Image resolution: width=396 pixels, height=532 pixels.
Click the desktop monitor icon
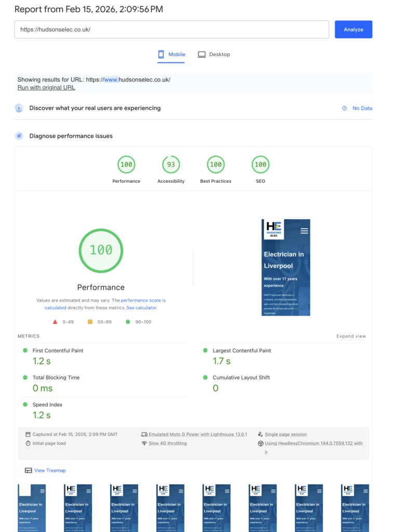click(x=202, y=54)
